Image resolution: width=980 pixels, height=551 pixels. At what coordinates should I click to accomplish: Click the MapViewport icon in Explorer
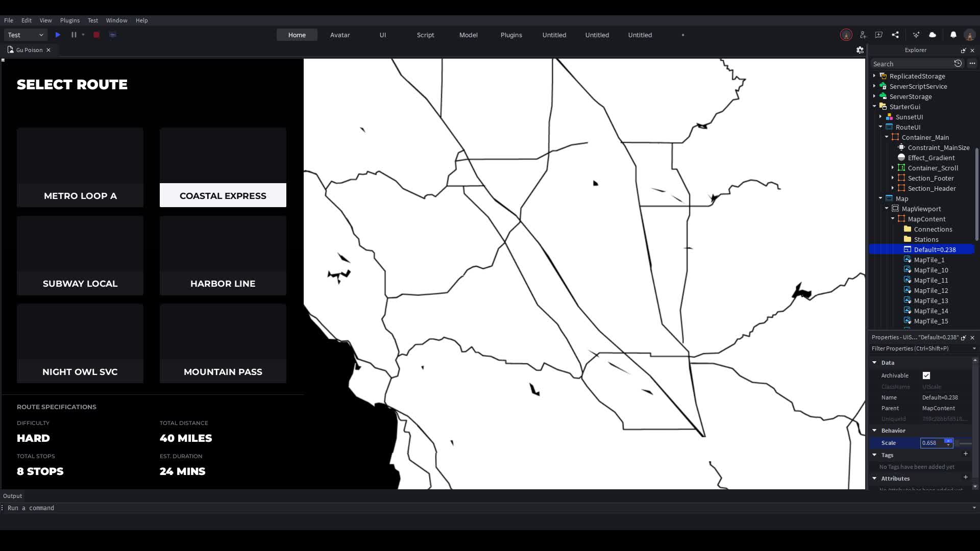pyautogui.click(x=895, y=209)
